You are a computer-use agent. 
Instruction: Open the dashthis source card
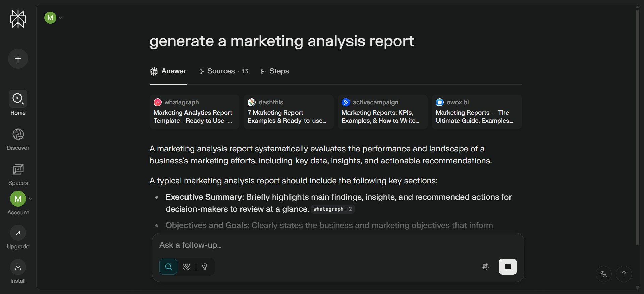[288, 112]
